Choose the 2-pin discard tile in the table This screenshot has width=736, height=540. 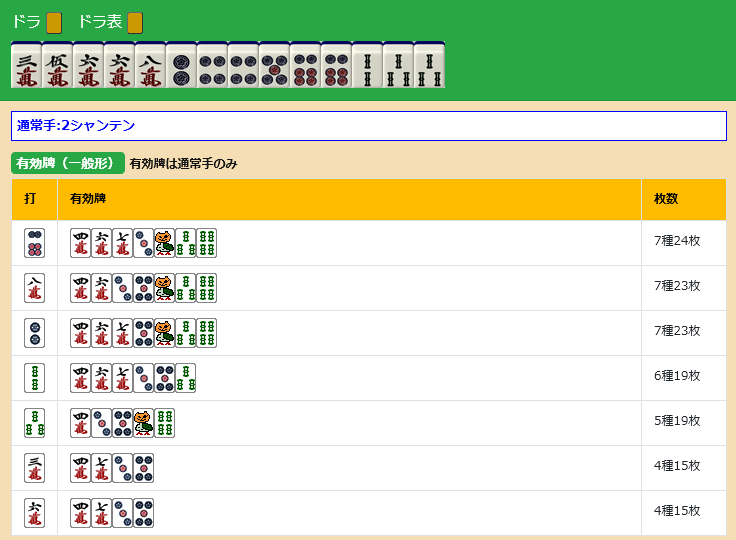(34, 333)
